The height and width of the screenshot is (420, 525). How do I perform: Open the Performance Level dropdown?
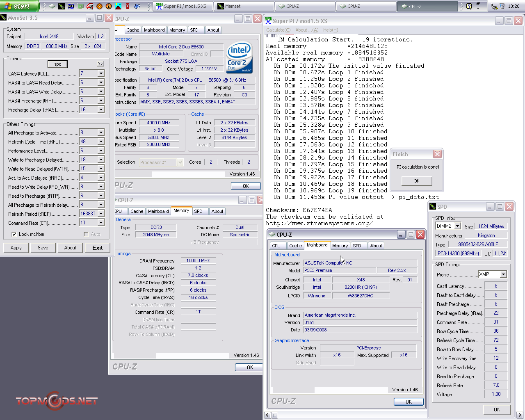tap(101, 151)
